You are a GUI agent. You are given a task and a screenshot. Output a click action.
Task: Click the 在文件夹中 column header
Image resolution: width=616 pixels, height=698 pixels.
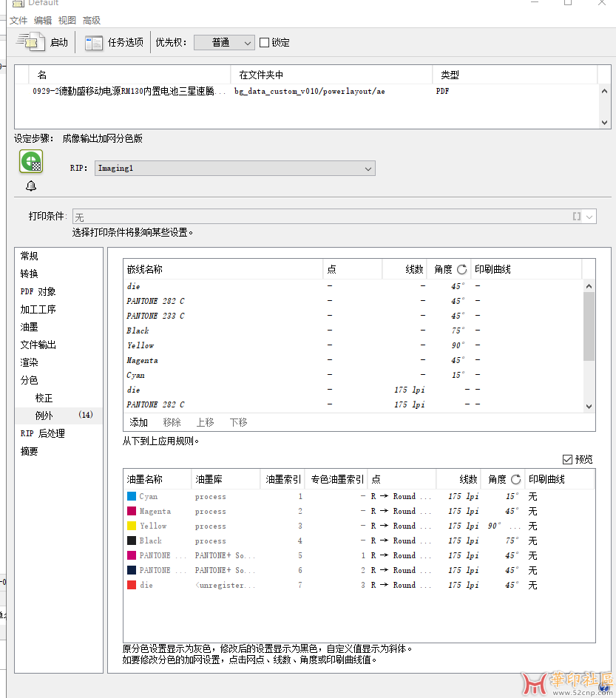tap(331, 75)
